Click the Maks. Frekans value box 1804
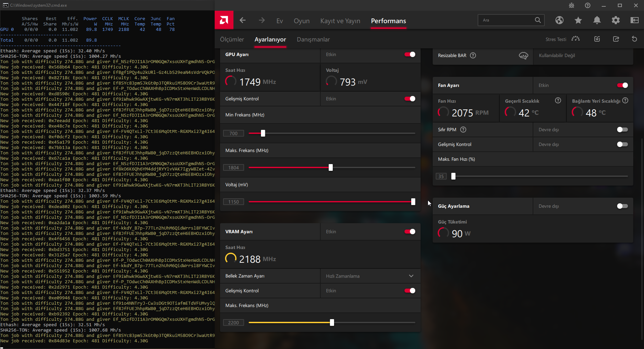The width and height of the screenshot is (644, 349). [233, 167]
